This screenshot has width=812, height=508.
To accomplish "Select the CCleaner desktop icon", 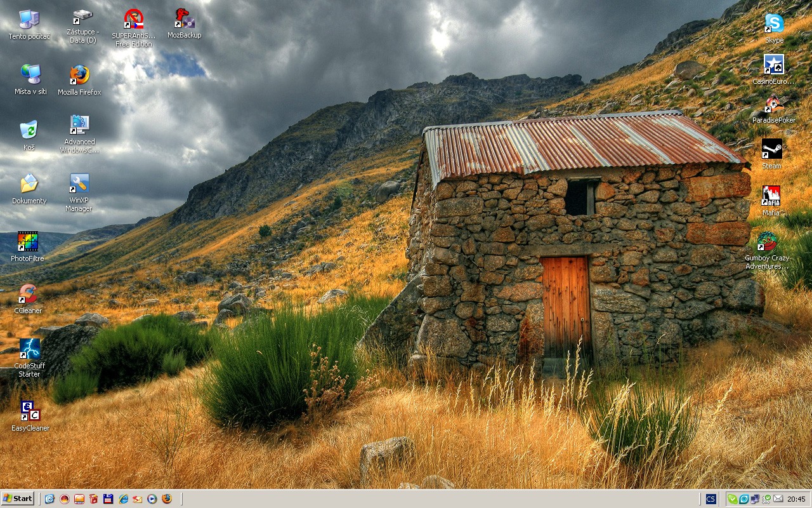I will pyautogui.click(x=28, y=294).
